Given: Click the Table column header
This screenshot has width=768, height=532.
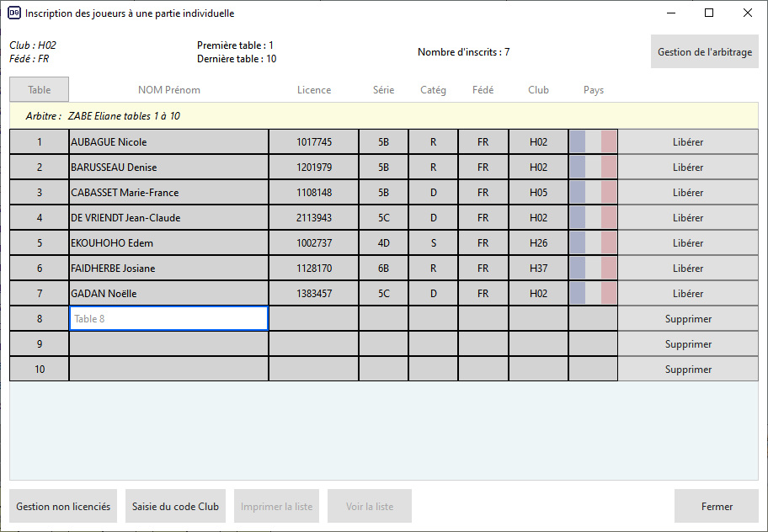Looking at the screenshot, I should click(40, 90).
